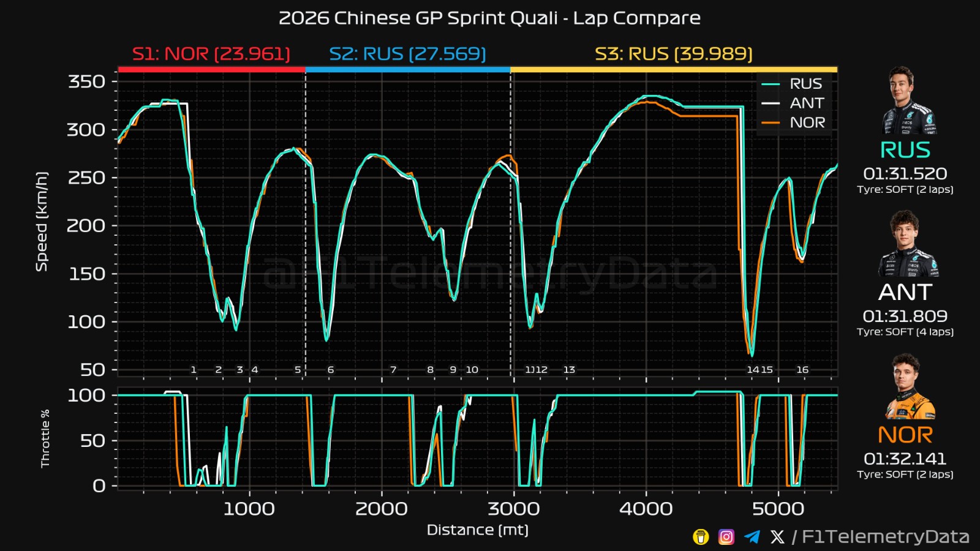Select the "S1: NOR (23.961)" sector label
The image size is (980, 551).
pos(211,54)
